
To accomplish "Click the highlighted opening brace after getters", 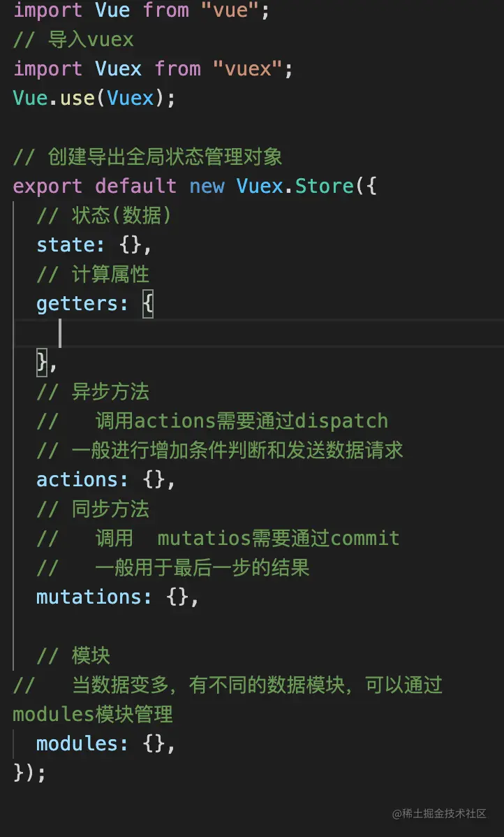I will (x=148, y=305).
